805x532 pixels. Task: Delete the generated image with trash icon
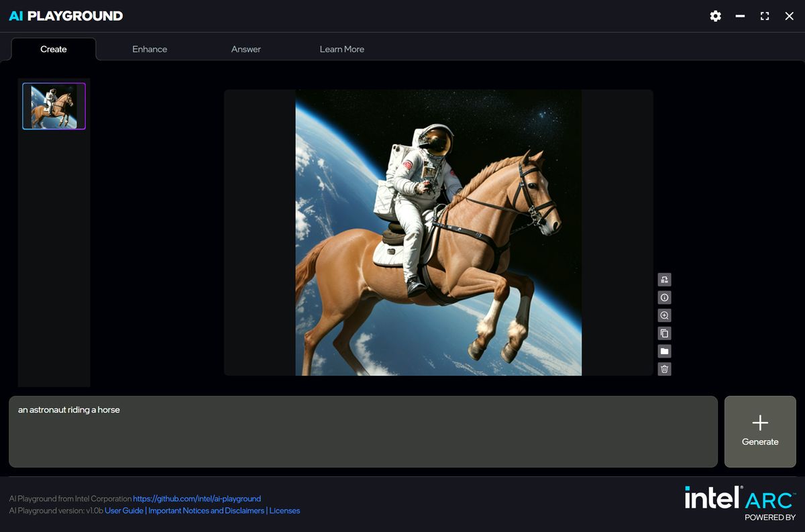pos(664,369)
